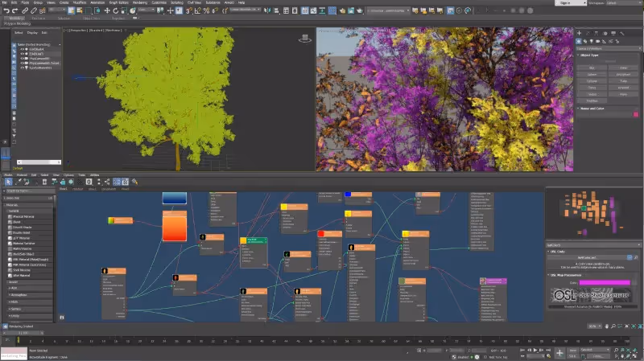Select the Select and Link tool

pos(25,10)
